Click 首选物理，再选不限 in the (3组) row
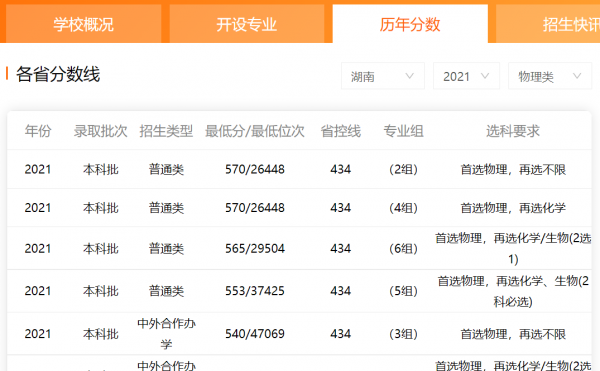This screenshot has width=600, height=371. pos(513,334)
